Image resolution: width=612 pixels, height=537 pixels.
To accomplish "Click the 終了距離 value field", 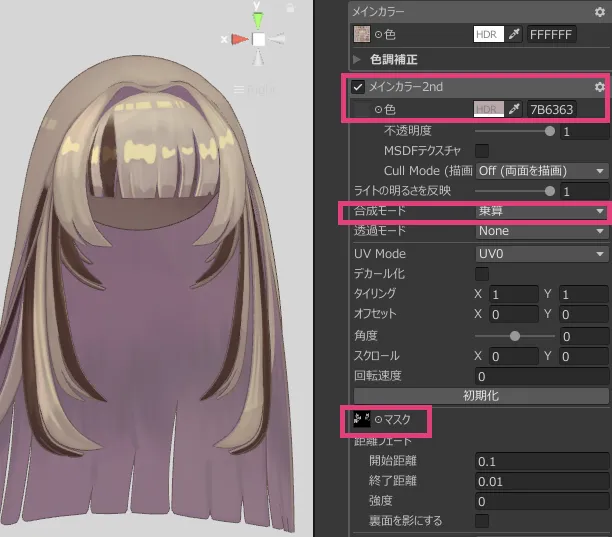I will click(542, 482).
